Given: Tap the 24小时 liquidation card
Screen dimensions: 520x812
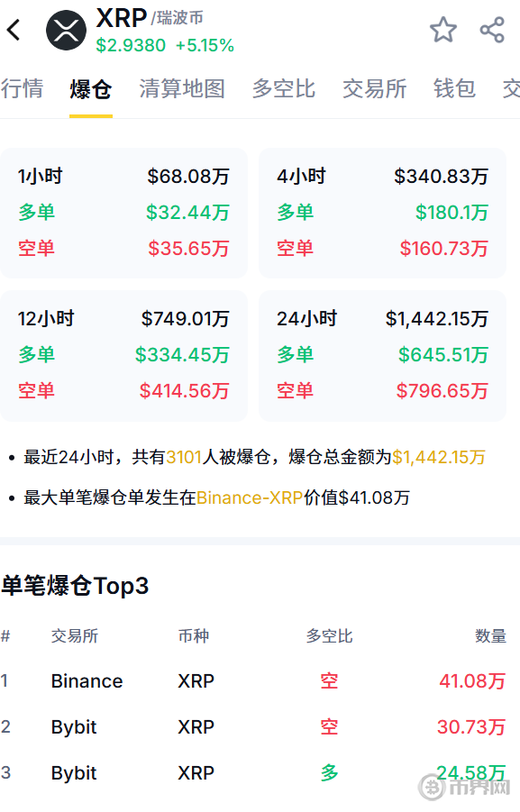Looking at the screenshot, I should tap(382, 355).
